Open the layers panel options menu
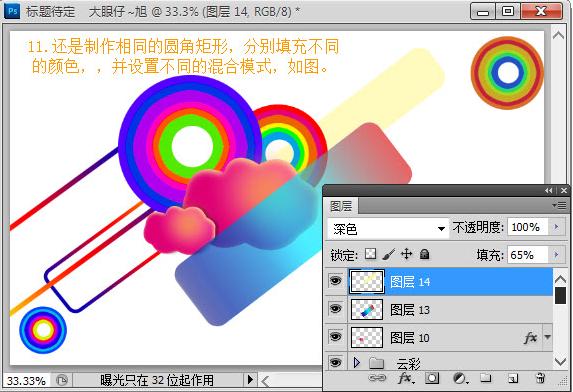573x392 pixels. coord(559,206)
